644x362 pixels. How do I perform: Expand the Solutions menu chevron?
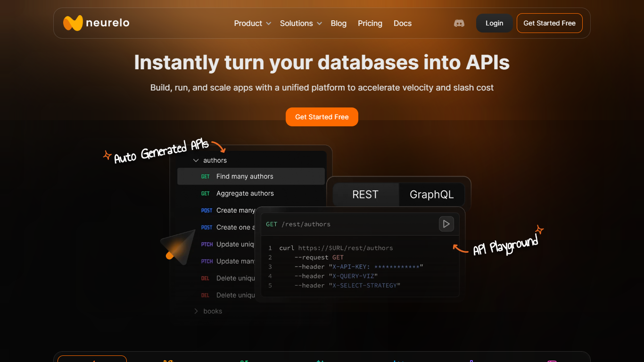click(x=319, y=23)
